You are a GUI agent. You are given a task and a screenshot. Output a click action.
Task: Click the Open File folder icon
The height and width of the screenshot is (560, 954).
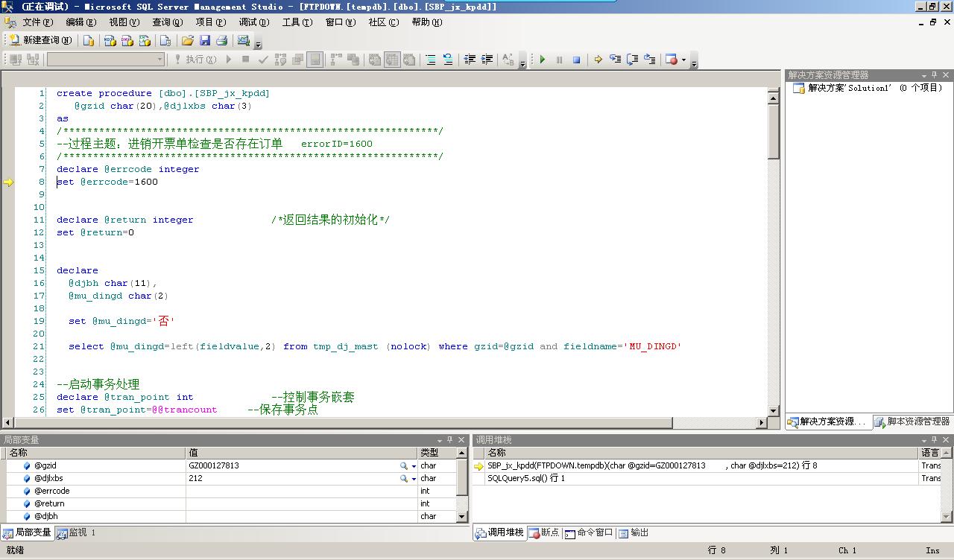[188, 40]
